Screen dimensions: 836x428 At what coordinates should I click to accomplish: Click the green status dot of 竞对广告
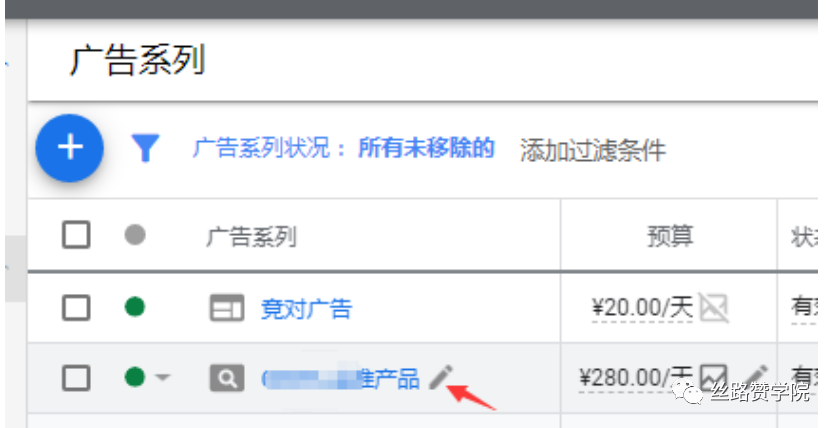tap(135, 307)
